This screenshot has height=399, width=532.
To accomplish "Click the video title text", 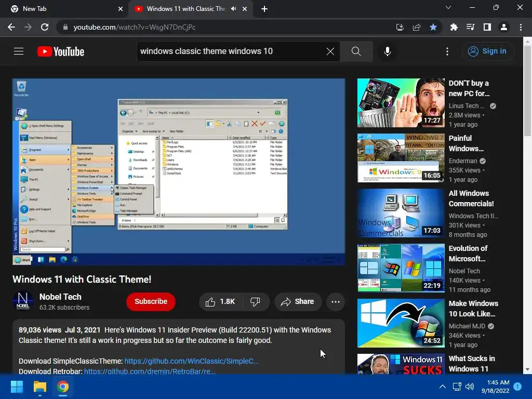I will coord(82,279).
